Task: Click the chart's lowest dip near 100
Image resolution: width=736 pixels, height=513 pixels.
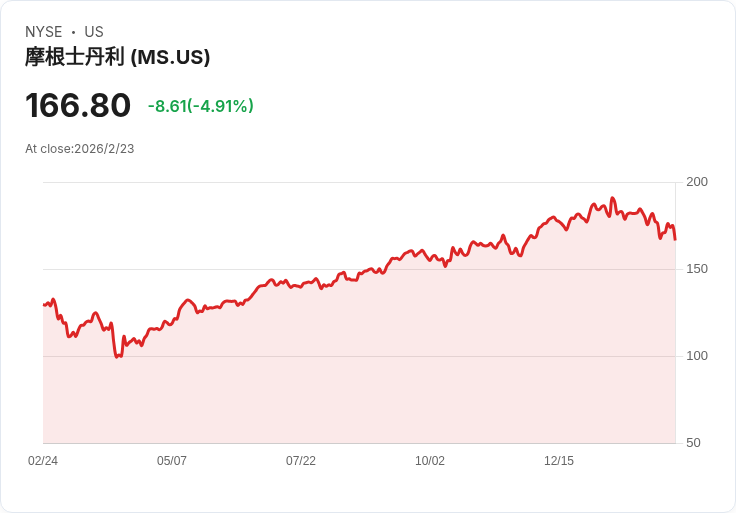Action: (116, 357)
